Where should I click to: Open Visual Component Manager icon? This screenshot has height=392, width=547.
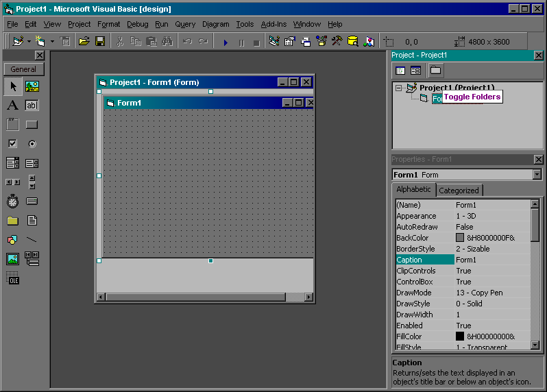click(x=369, y=42)
